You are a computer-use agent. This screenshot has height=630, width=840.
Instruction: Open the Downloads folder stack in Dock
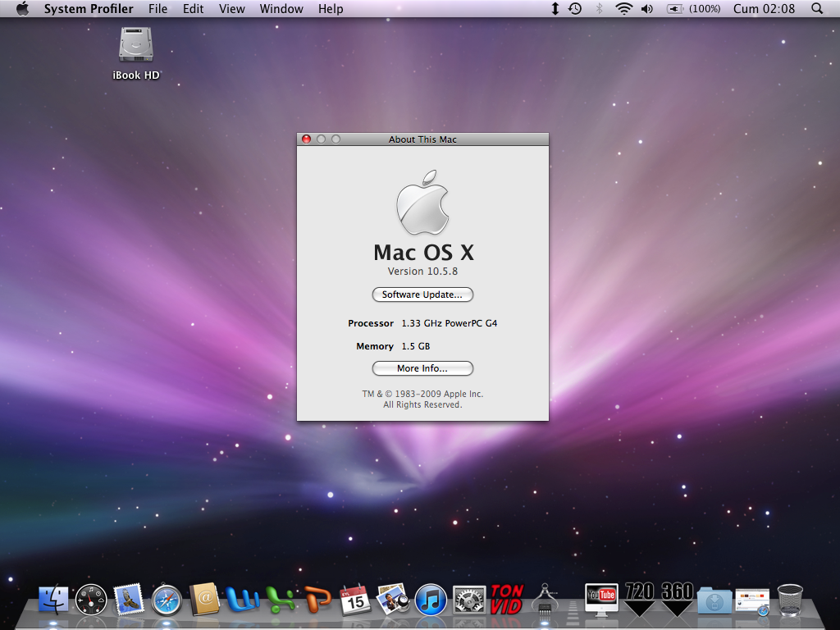tap(714, 600)
